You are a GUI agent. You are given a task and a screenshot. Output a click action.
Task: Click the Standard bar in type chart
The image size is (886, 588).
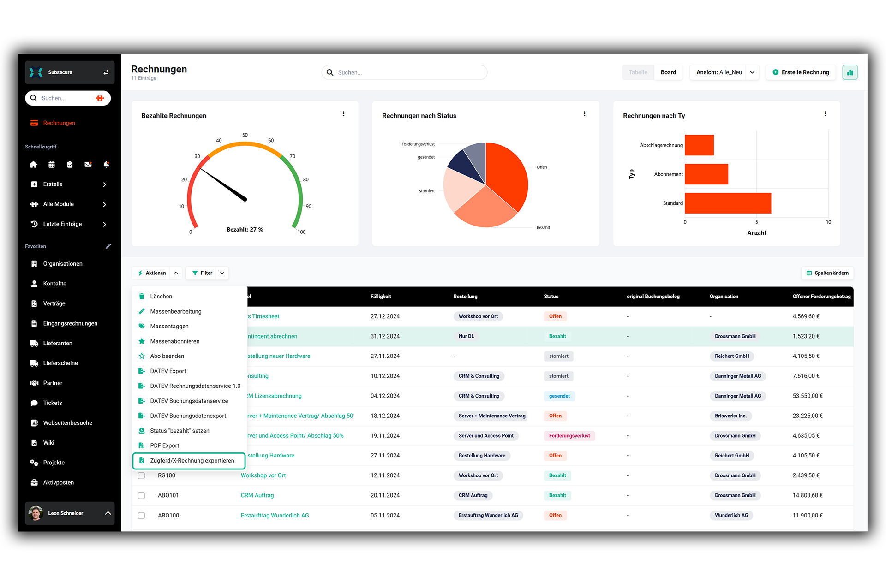[728, 203]
